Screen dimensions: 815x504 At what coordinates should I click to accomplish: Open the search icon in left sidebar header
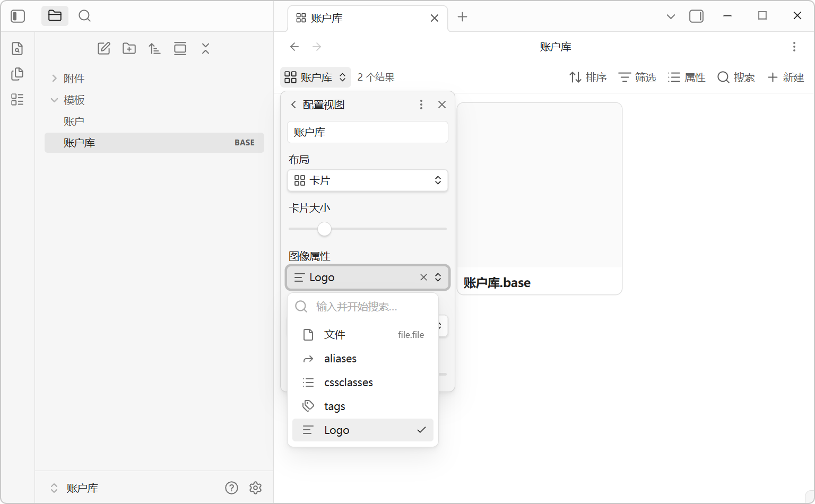point(84,16)
